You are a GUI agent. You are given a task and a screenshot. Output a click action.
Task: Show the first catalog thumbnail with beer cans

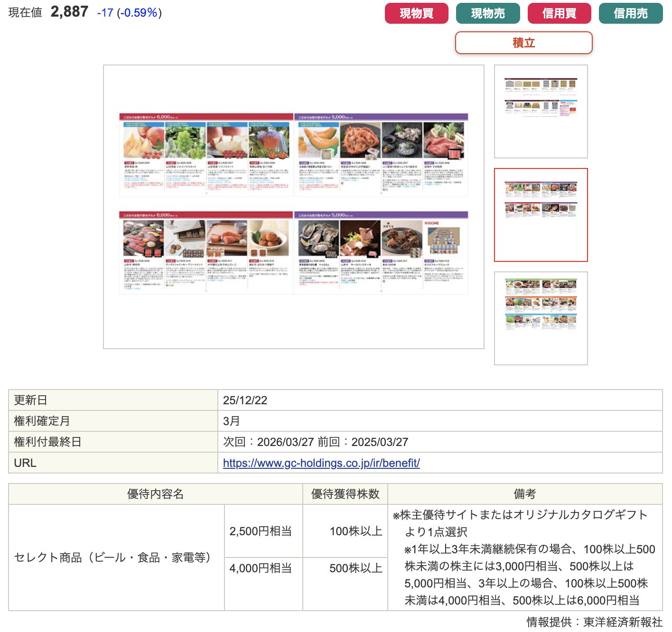541,111
